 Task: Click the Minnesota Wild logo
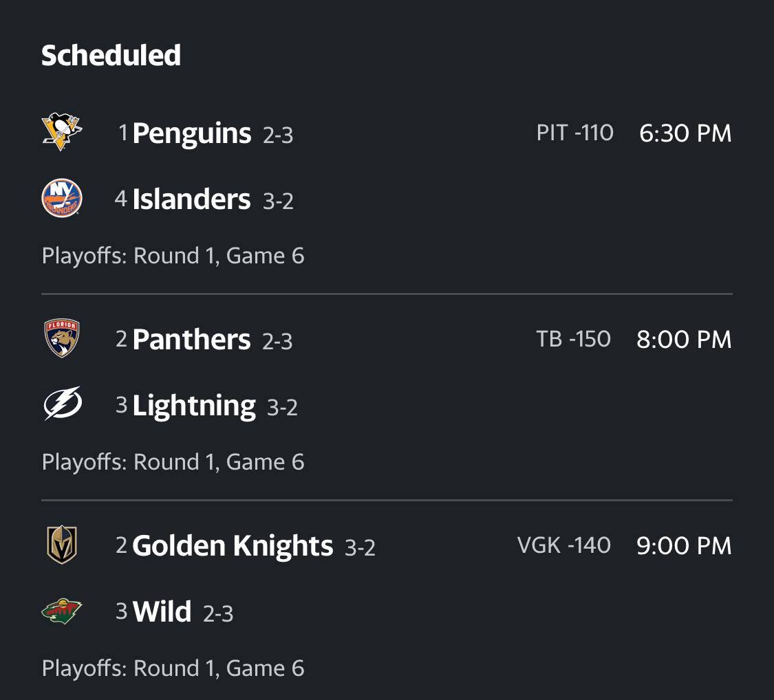(62, 611)
